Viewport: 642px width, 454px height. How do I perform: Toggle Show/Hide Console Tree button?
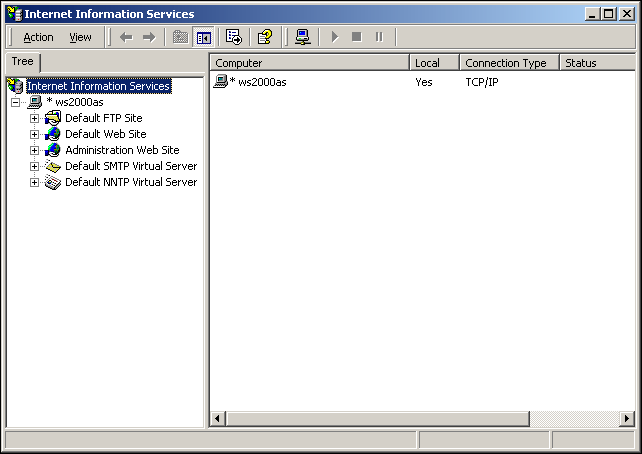point(203,37)
